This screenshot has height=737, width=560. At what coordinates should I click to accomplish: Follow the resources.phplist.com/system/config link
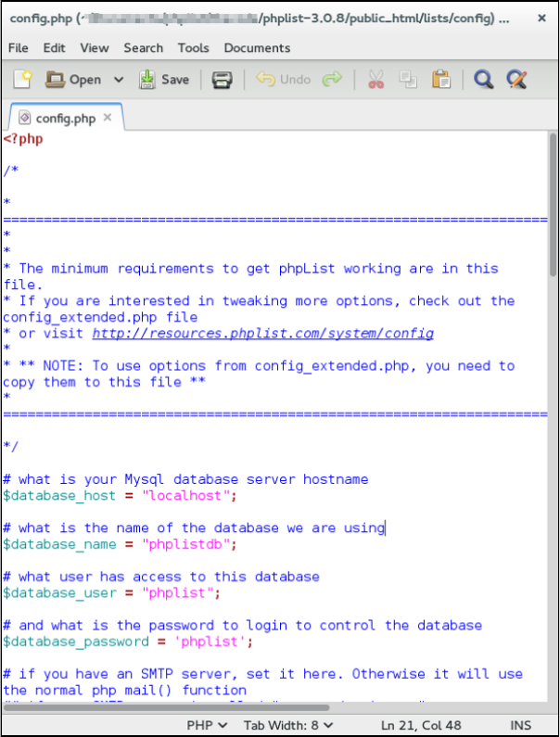[262, 334]
